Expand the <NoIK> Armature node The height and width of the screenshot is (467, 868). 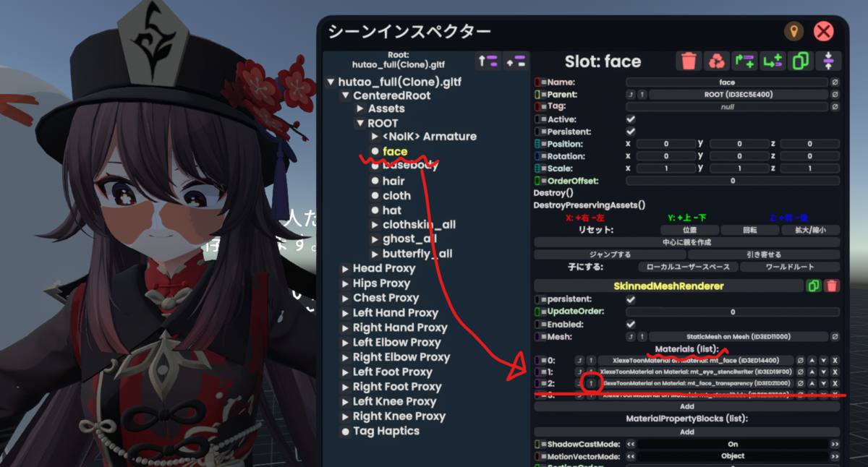375,137
